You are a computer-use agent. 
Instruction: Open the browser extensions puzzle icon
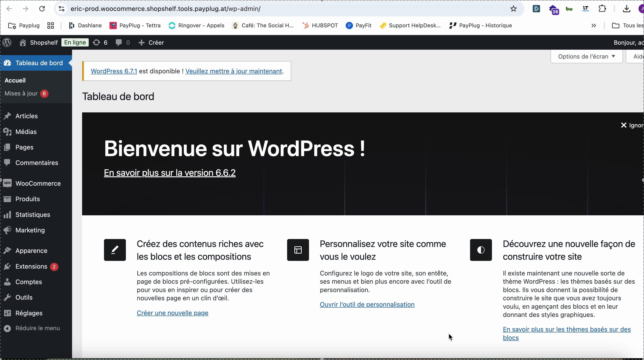coord(602,9)
